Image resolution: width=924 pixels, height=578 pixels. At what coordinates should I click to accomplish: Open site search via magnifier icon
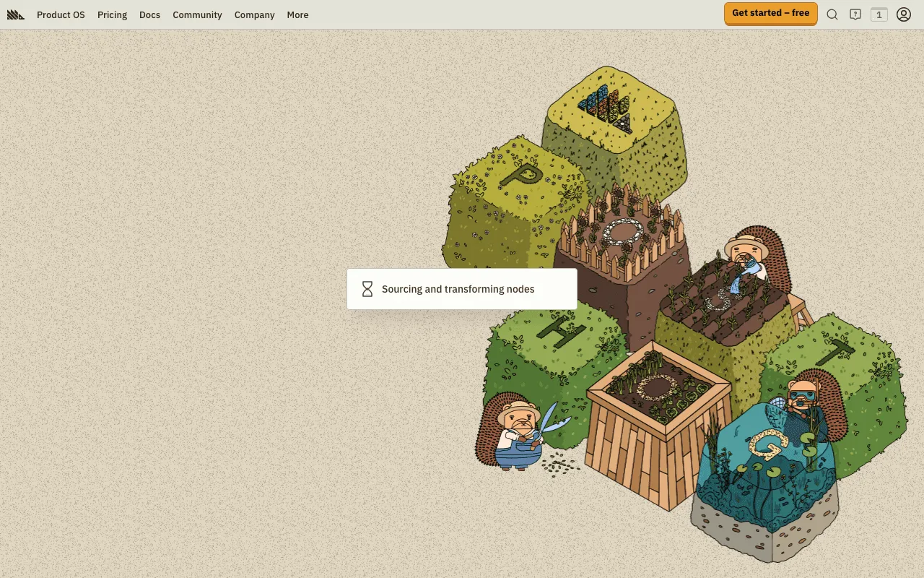[832, 14]
